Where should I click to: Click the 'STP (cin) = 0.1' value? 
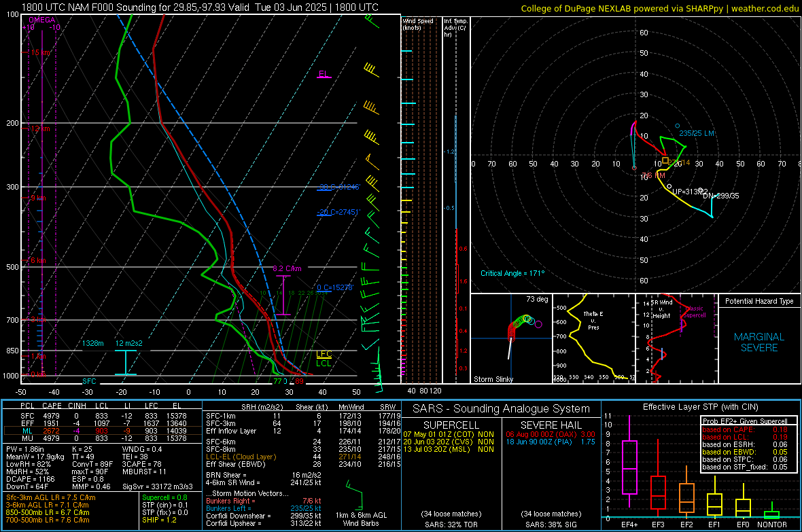tap(165, 505)
